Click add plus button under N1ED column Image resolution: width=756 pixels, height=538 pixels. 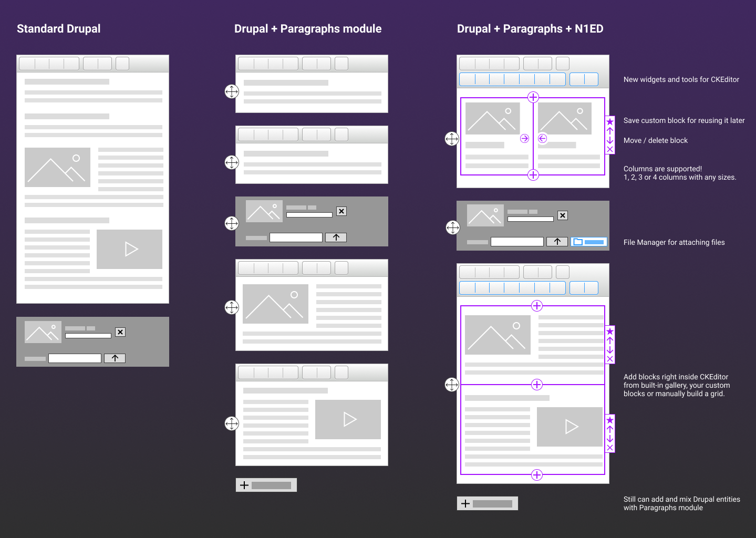tap(488, 503)
